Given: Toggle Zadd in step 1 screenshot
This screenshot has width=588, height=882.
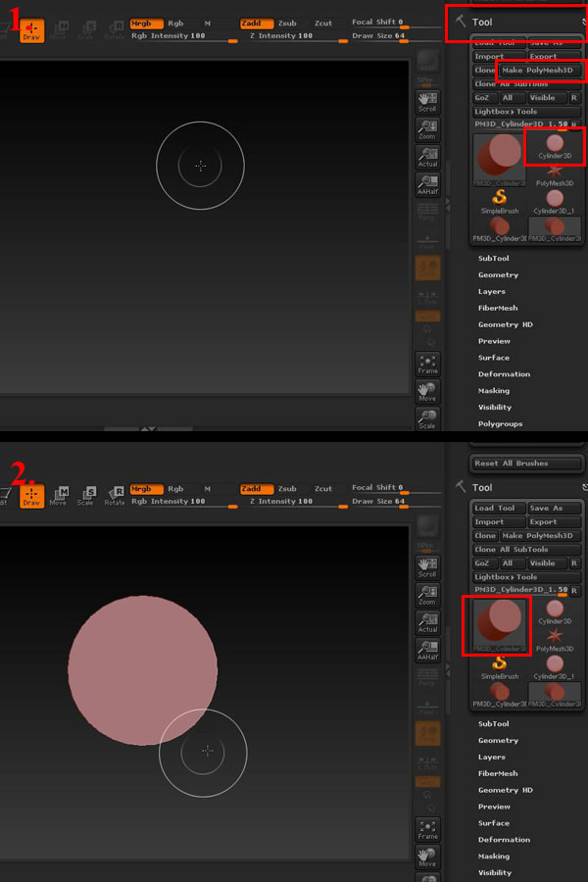Looking at the screenshot, I should coord(256,24).
